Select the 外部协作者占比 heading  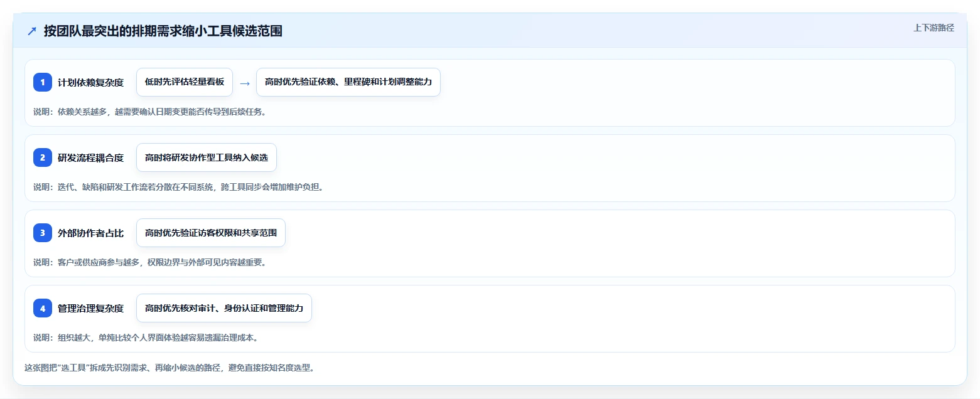coord(90,233)
